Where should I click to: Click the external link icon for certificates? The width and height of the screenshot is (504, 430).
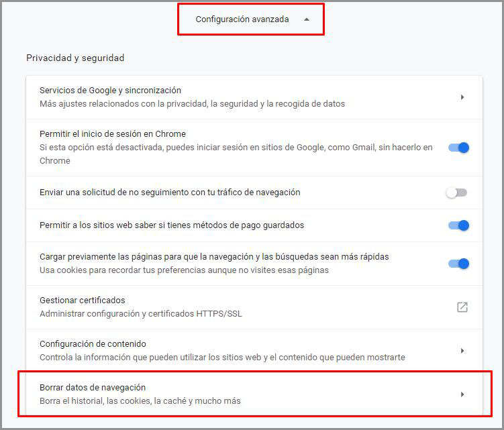462,307
